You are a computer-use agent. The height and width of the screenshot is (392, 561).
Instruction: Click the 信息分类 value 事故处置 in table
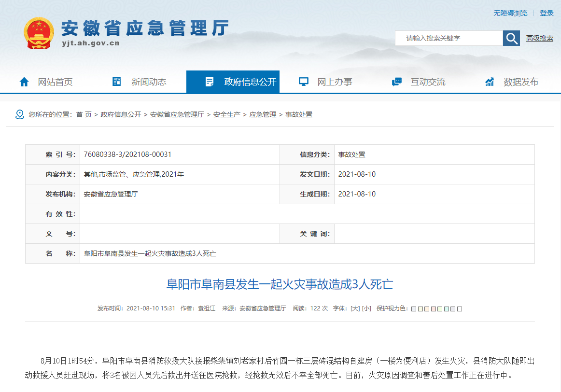351,154
